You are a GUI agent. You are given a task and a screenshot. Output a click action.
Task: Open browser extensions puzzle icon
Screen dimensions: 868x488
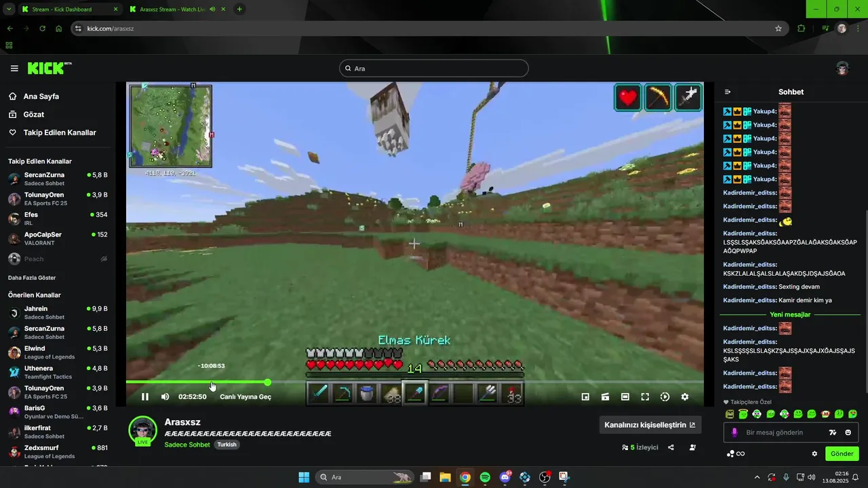(x=802, y=28)
